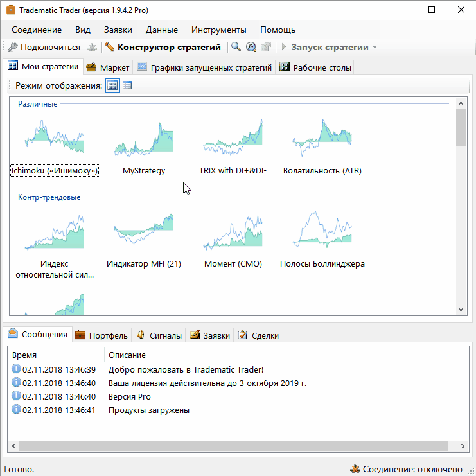
Task: Click the Tradematic briefcase title icon
Action: click(x=11, y=10)
